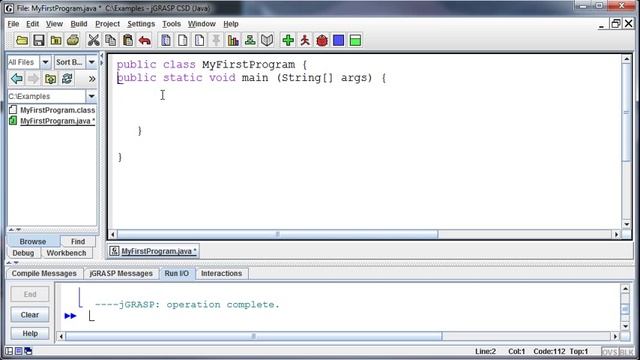Viewport: 640px width, 360px height.
Task: Open the Build menu
Action: tap(79, 24)
